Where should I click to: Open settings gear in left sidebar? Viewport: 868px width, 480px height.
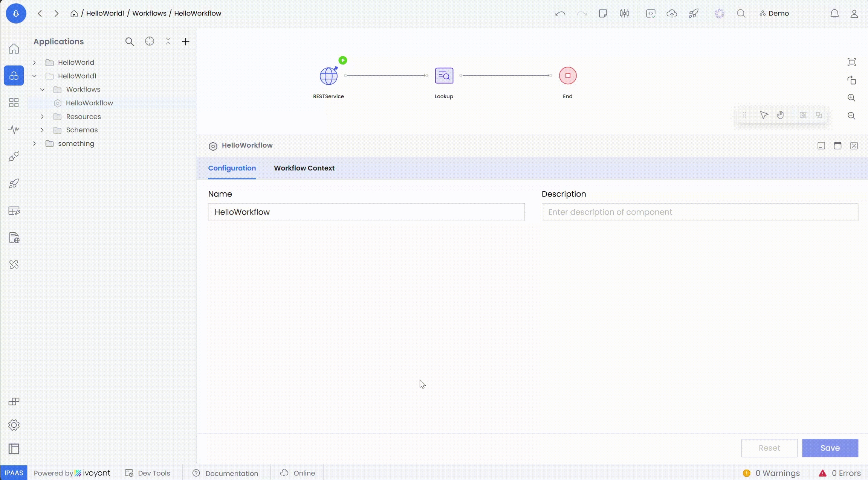coord(14,425)
